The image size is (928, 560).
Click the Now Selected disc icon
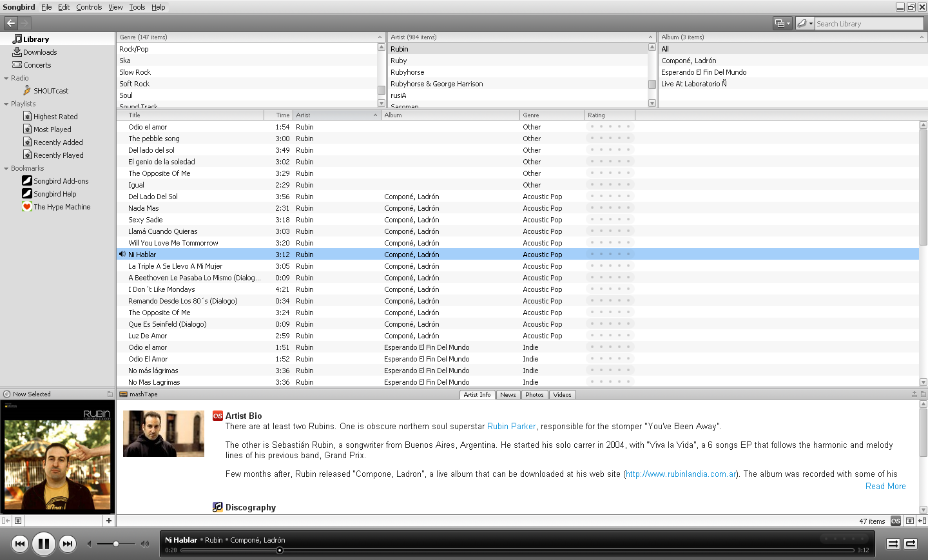coord(6,394)
